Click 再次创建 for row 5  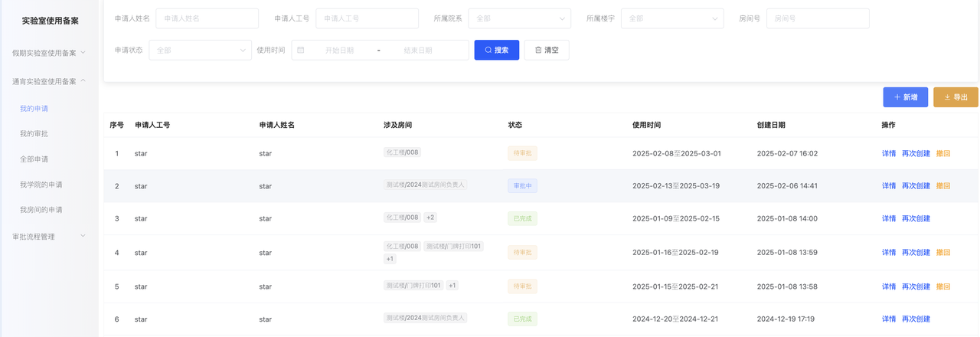coord(916,286)
